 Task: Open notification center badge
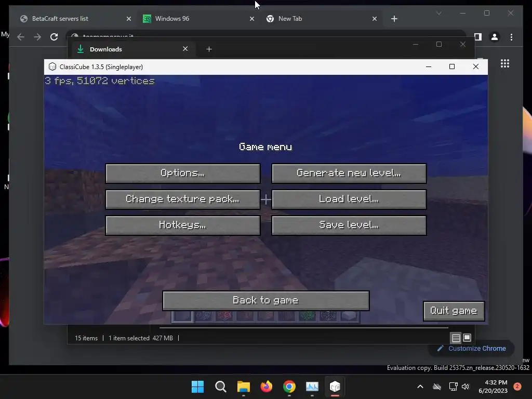click(x=517, y=387)
